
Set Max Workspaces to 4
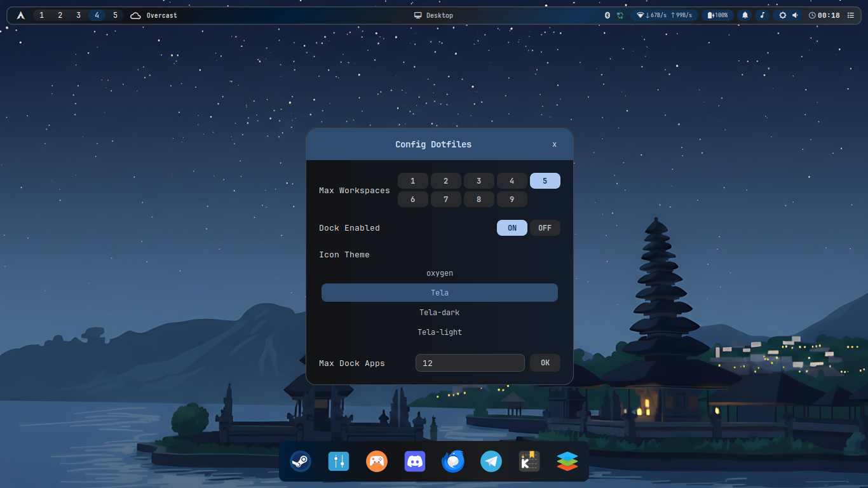512,181
